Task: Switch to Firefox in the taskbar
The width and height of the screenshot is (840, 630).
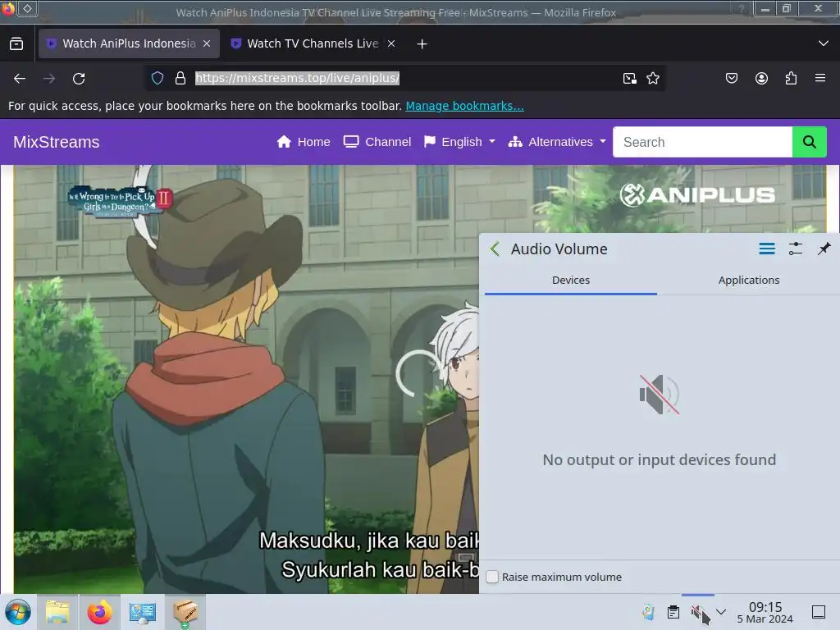Action: 99,612
